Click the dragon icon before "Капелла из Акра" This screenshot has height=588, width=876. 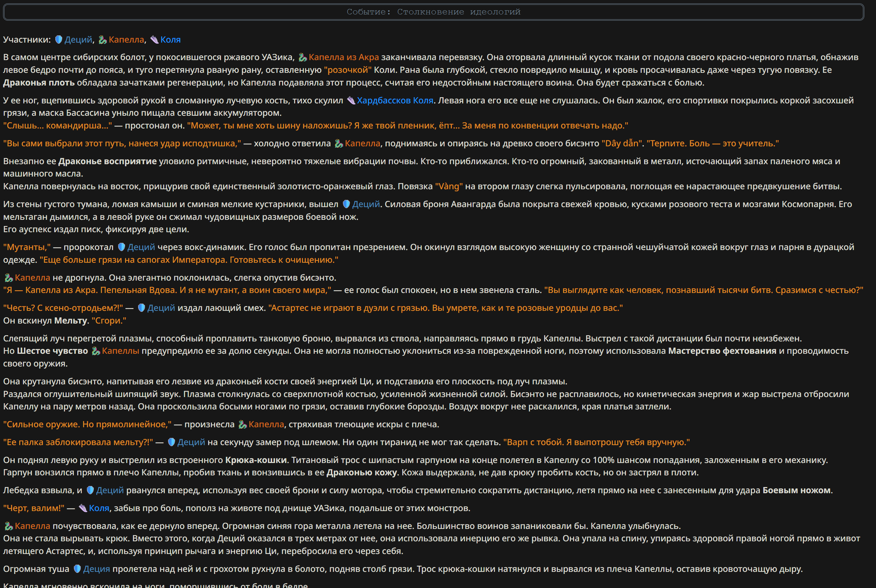click(302, 57)
